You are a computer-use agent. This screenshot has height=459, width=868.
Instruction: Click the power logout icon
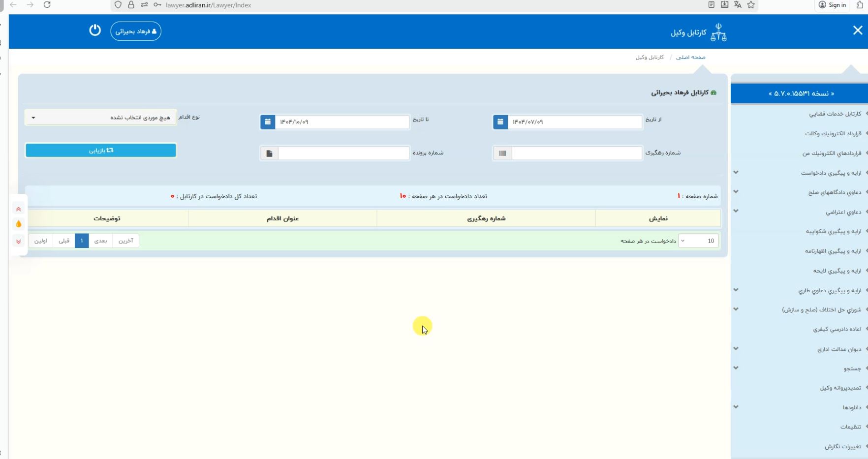coord(95,31)
